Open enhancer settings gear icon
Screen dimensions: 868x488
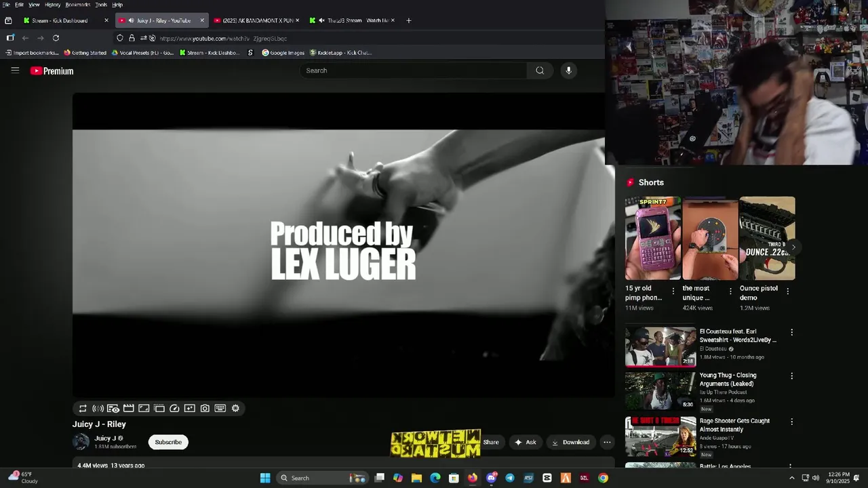click(235, 409)
